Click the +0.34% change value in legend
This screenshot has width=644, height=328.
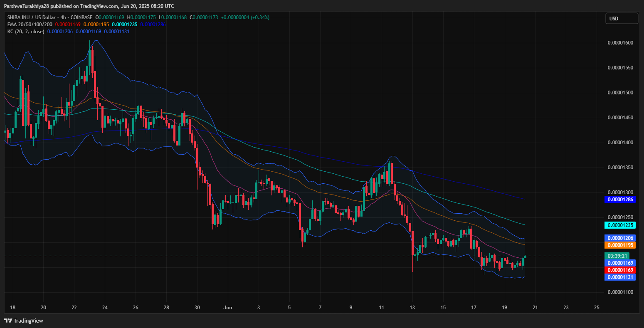(x=260, y=17)
